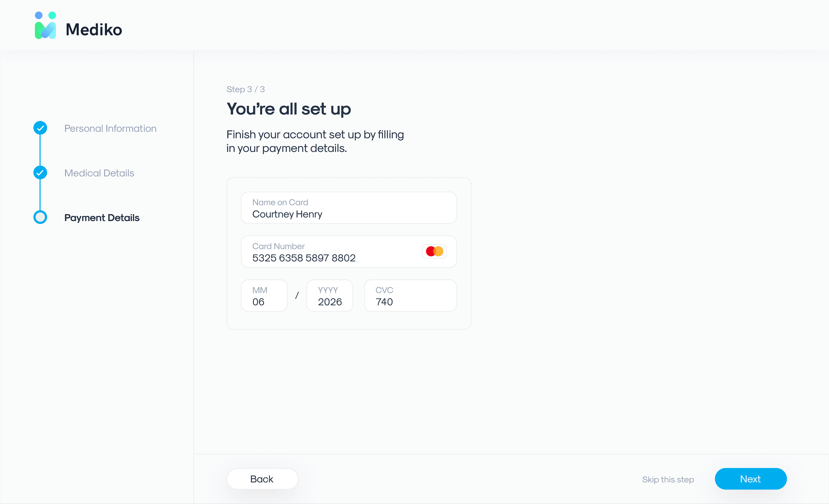Click the Medical Details checkmark icon

(x=40, y=173)
